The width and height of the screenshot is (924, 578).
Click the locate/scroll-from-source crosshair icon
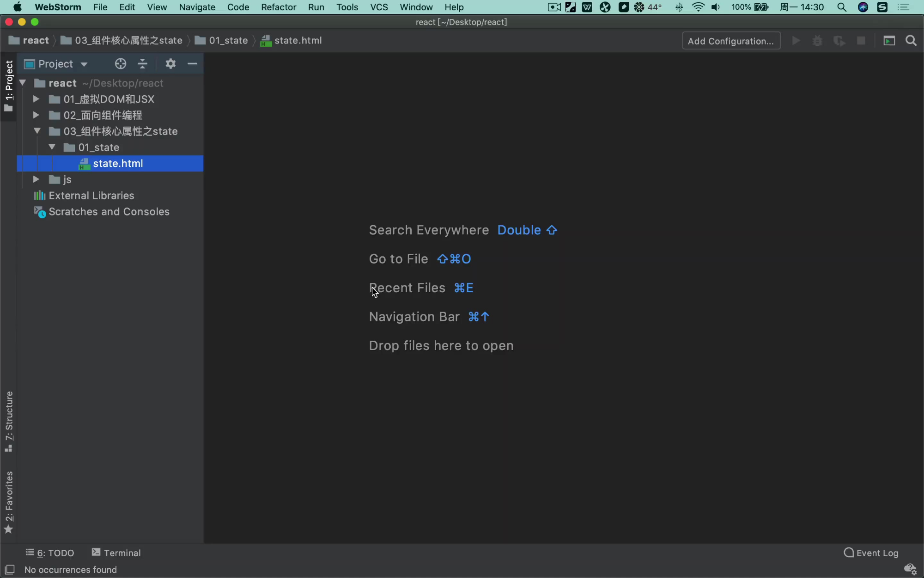point(121,64)
